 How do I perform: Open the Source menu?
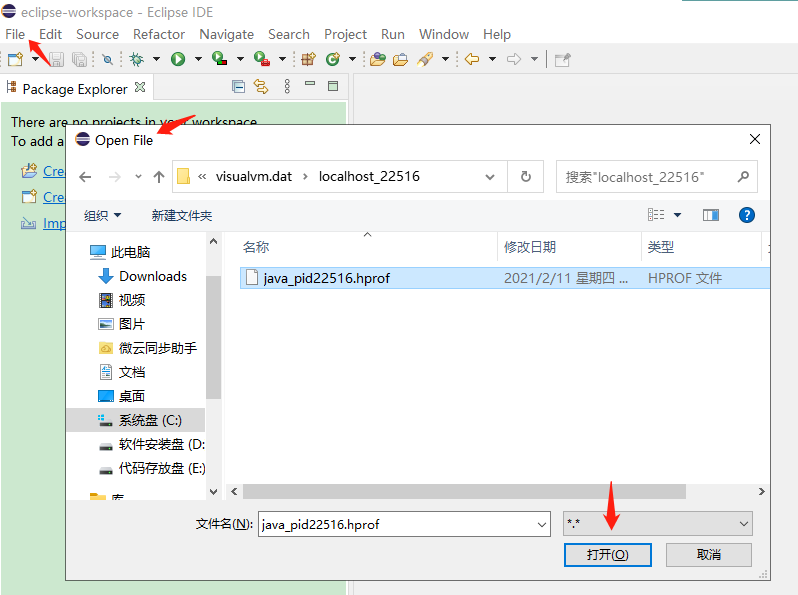[x=97, y=34]
